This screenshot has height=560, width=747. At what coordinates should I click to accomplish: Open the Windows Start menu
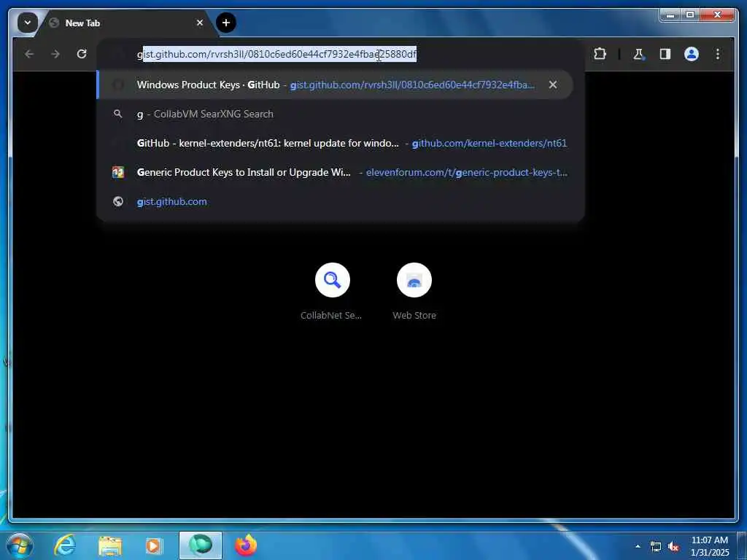(x=20, y=545)
